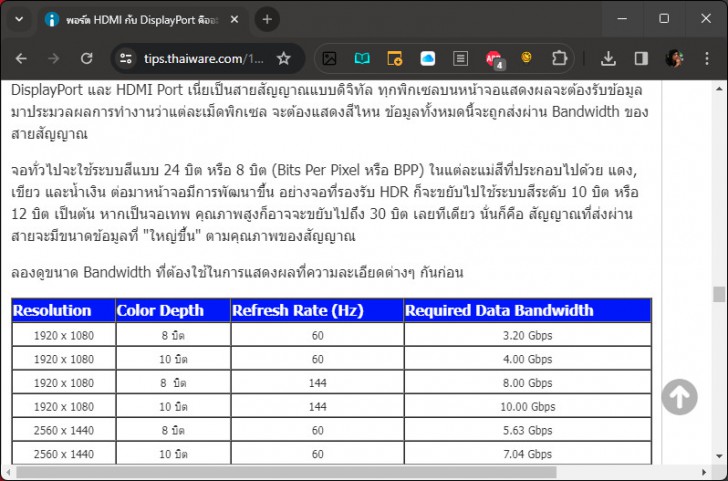
Task: Open the red ad blocker extension
Action: (x=494, y=59)
